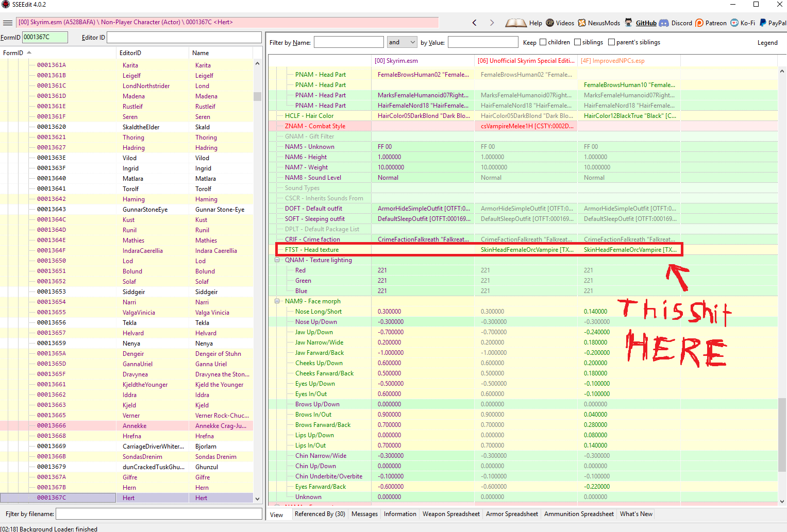787x532 pixels.
Task: Select the Hert record row
Action: coord(126,498)
